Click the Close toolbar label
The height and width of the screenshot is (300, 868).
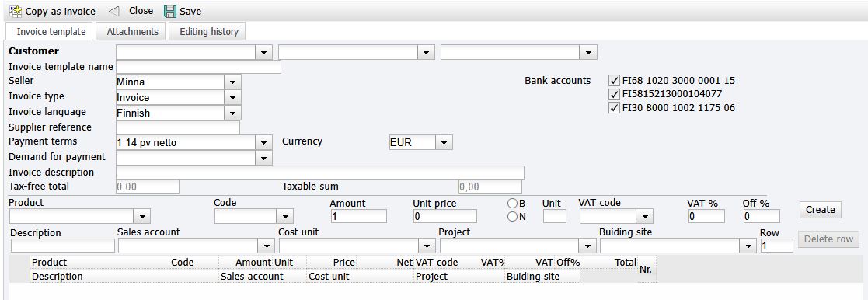click(x=141, y=11)
